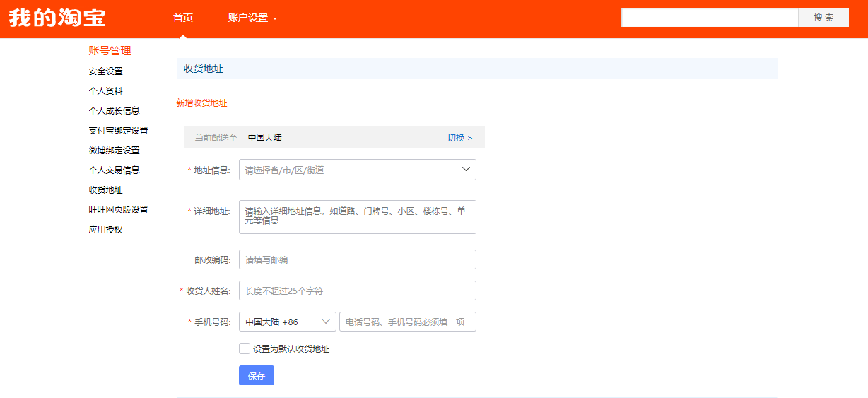Click the top search input box
This screenshot has height=398, width=868.
(710, 18)
